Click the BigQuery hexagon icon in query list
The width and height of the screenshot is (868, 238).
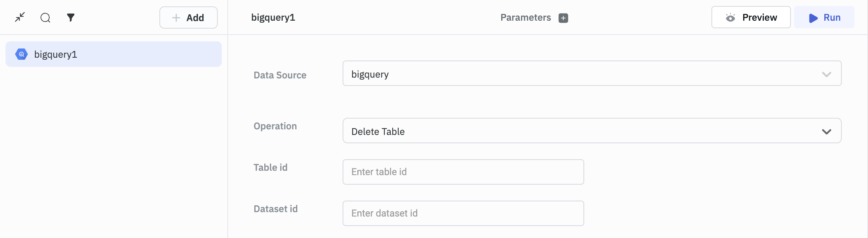21,54
